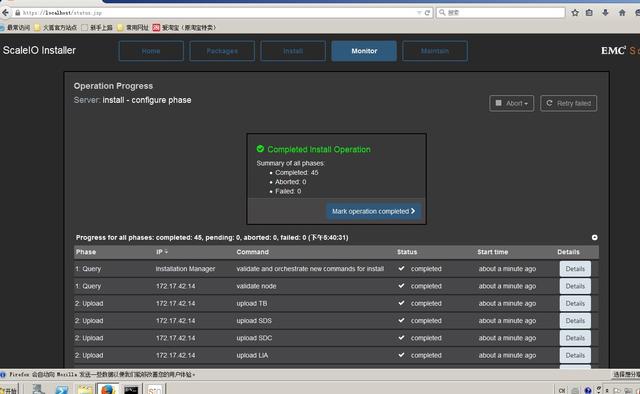640x394 pixels.
Task: Click completed checkmark in upload TB row
Action: tap(402, 303)
